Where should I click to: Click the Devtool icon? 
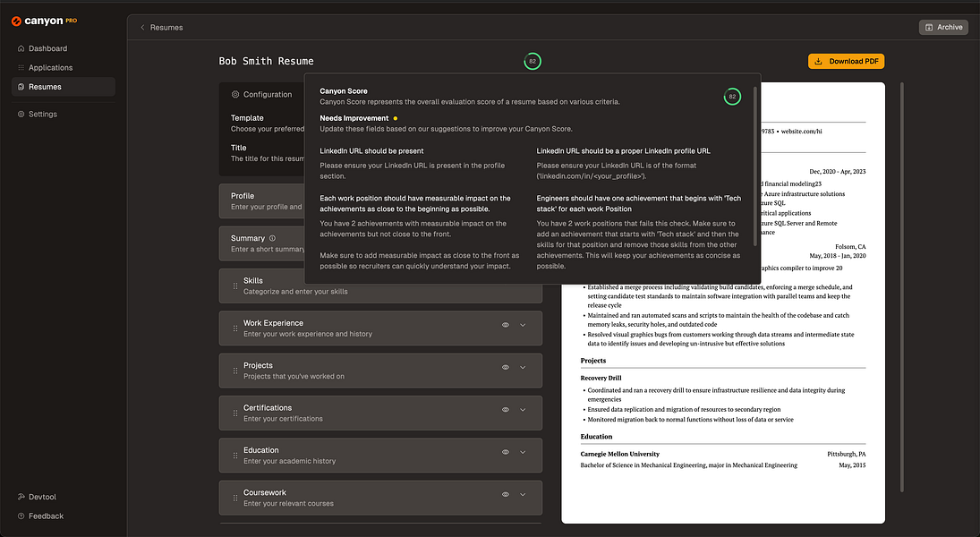click(21, 497)
